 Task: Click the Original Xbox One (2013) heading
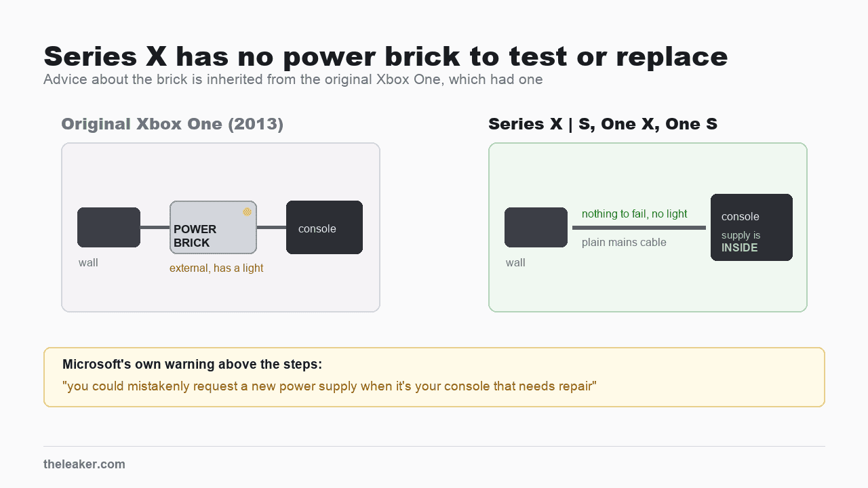pyautogui.click(x=172, y=124)
